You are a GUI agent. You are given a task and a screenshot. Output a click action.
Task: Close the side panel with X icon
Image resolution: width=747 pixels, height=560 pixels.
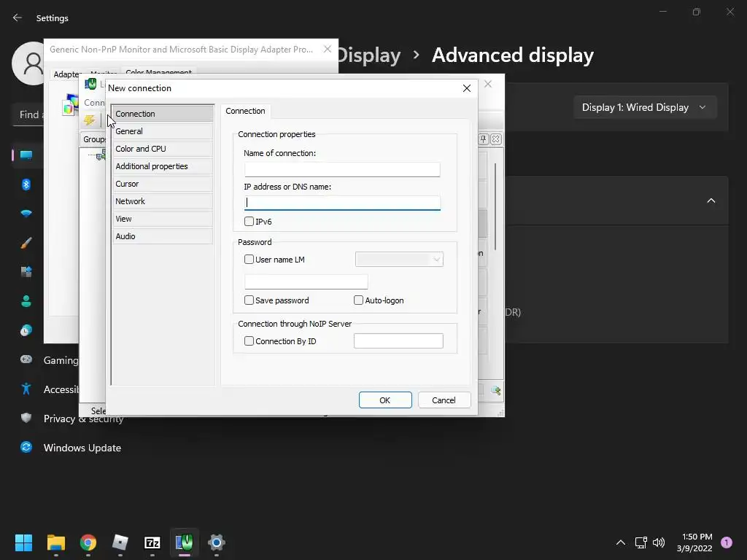pyautogui.click(x=495, y=139)
